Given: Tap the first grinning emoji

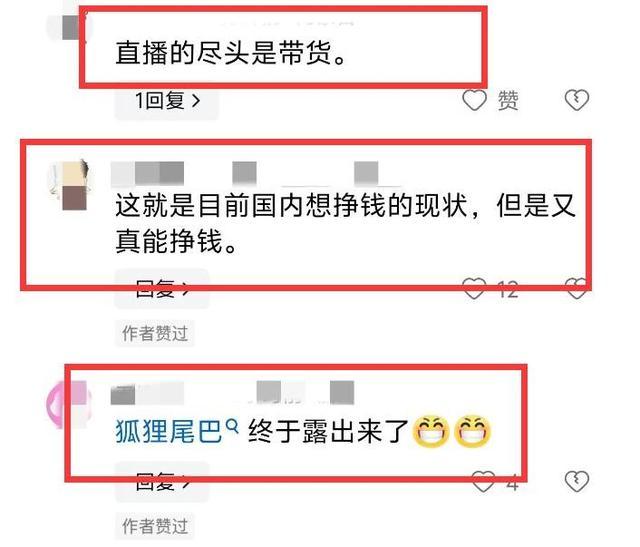Looking at the screenshot, I should pos(431,431).
